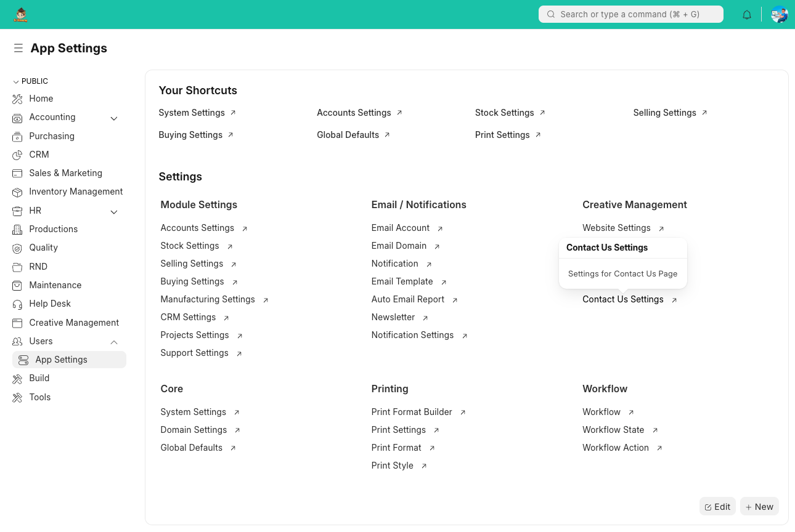The image size is (795, 532).
Task: Toggle the sidebar hamburger menu icon
Action: coord(18,48)
